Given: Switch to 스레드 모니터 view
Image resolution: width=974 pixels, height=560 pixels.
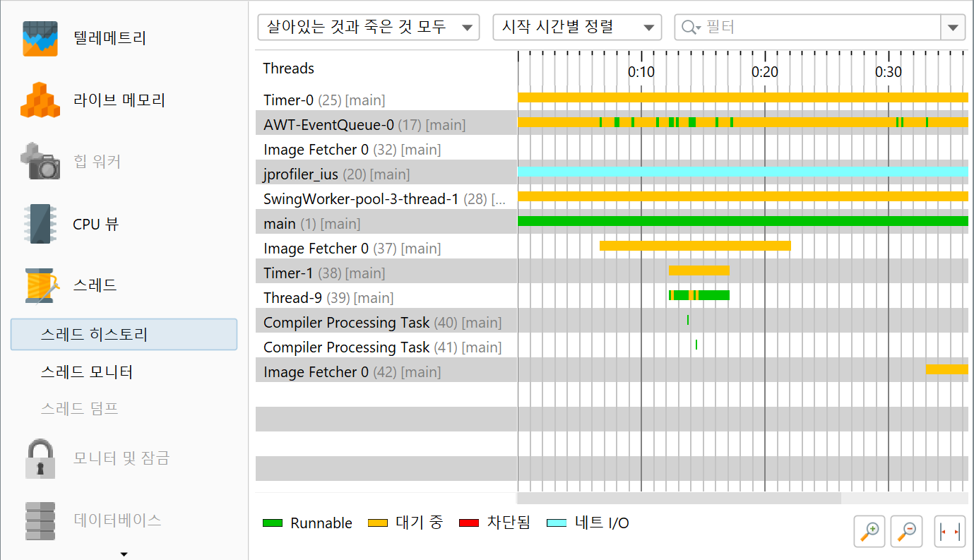Looking at the screenshot, I should [87, 371].
